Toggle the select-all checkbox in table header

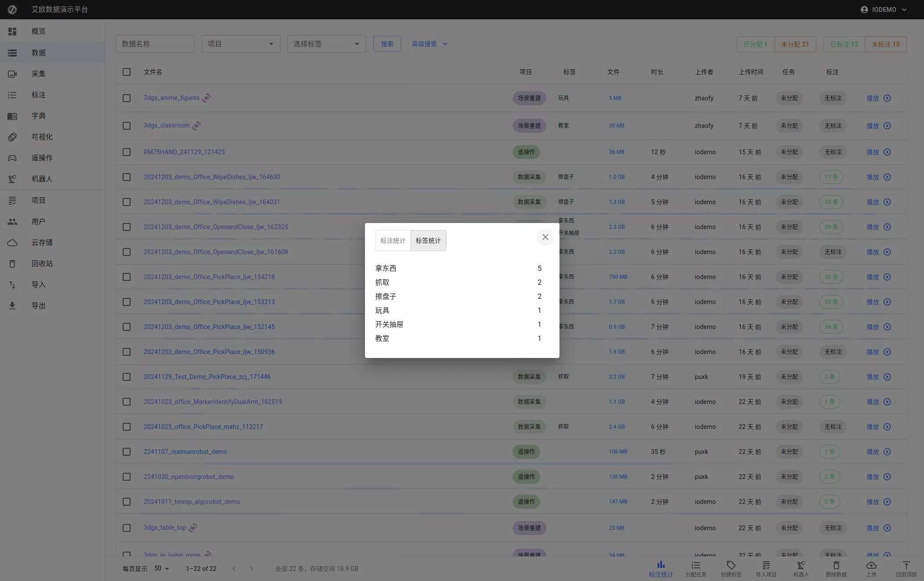click(127, 72)
